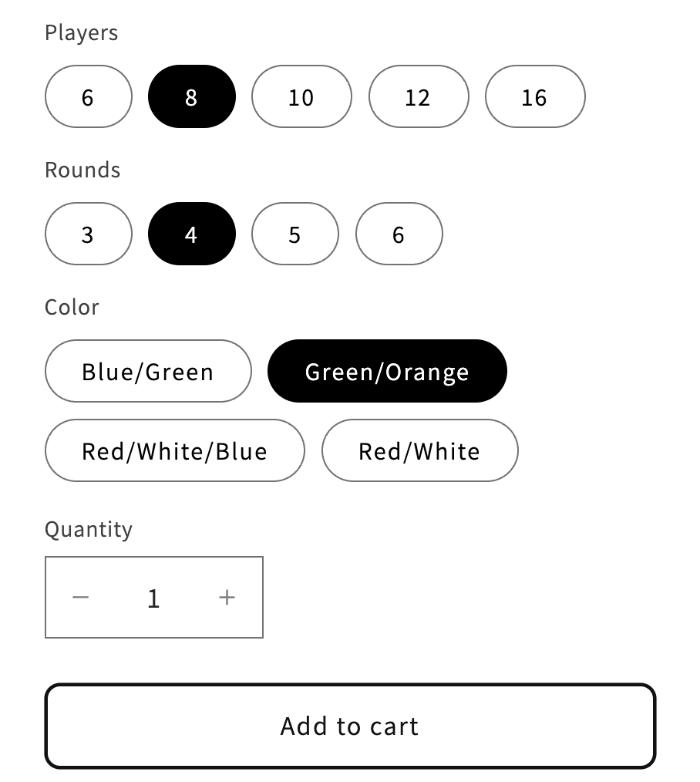This screenshot has width=700, height=782.
Task: Choose 10 players
Action: (301, 96)
